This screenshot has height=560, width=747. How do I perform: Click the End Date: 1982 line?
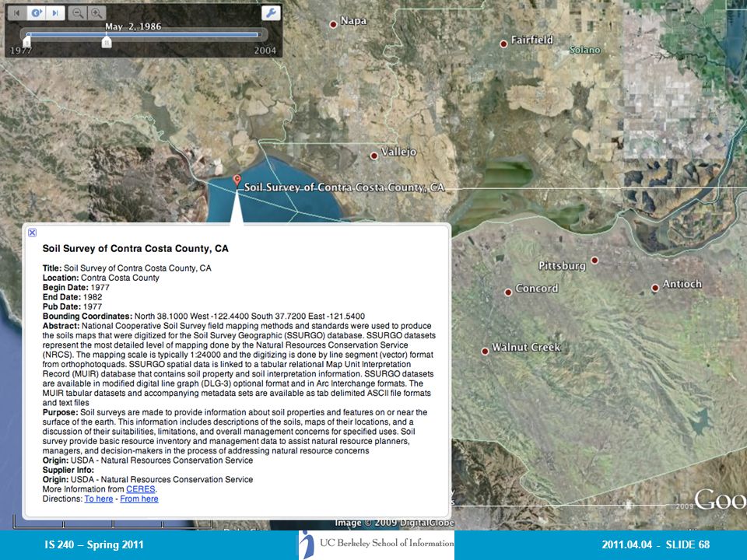tap(72, 297)
